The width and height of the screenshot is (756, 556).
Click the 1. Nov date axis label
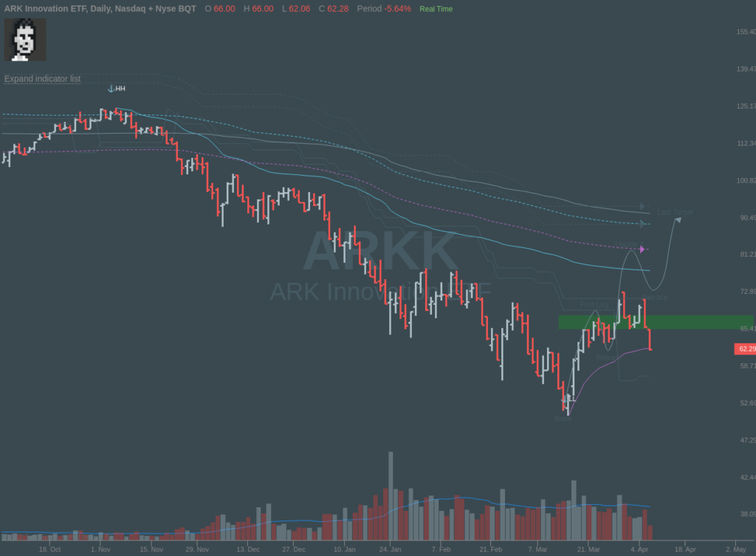(100, 549)
